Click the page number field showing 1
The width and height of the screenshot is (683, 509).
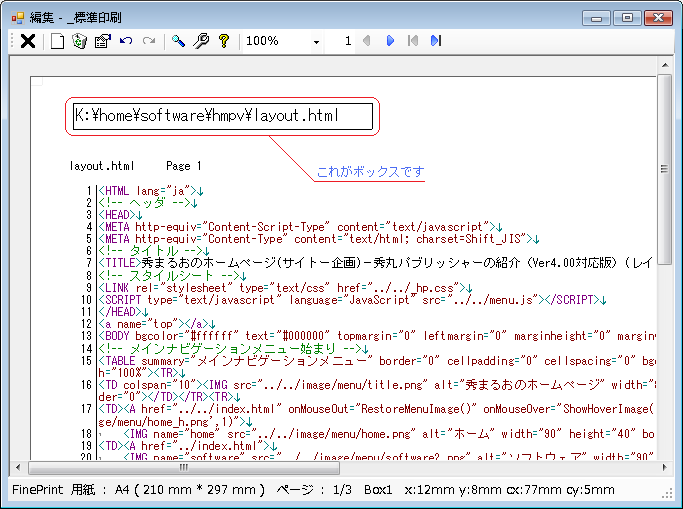point(347,41)
